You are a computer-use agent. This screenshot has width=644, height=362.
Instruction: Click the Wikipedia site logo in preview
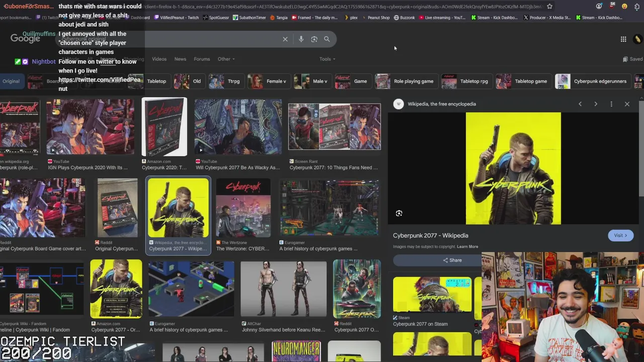pos(398,104)
